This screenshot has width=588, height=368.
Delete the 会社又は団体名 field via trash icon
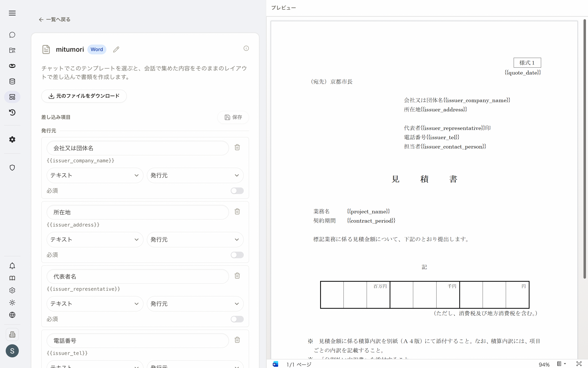click(x=237, y=147)
